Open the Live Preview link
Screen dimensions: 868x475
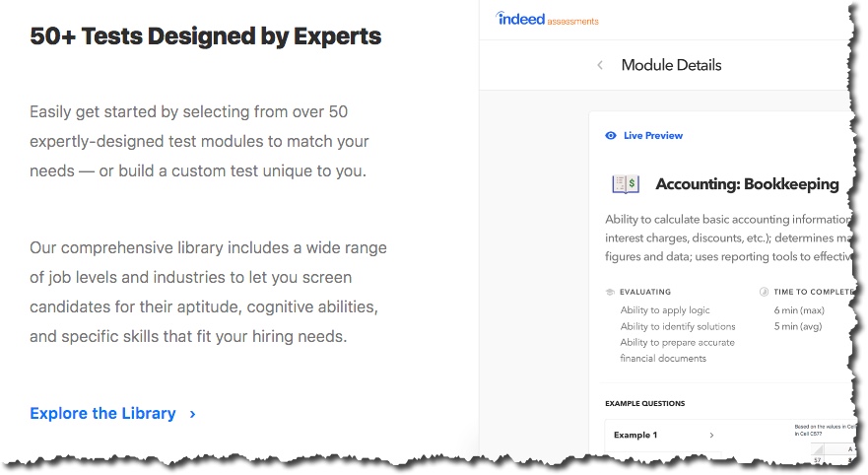(652, 136)
